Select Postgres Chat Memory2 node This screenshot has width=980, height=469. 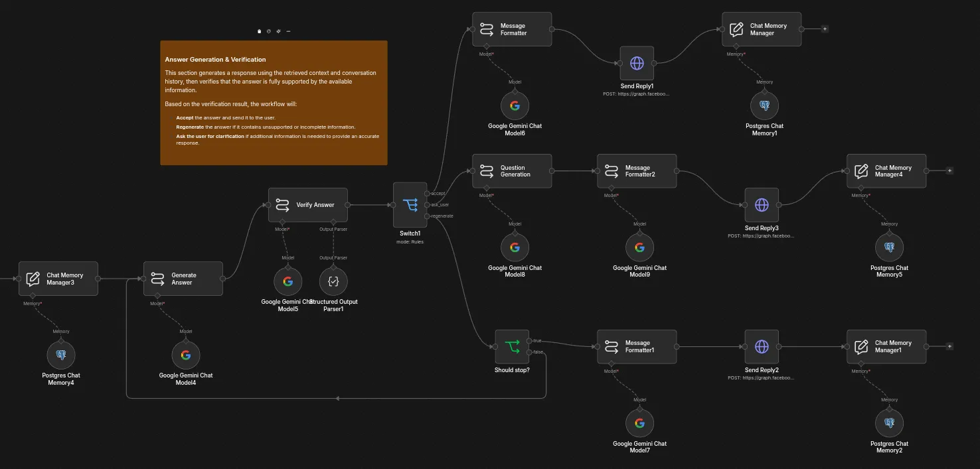[x=889, y=423]
